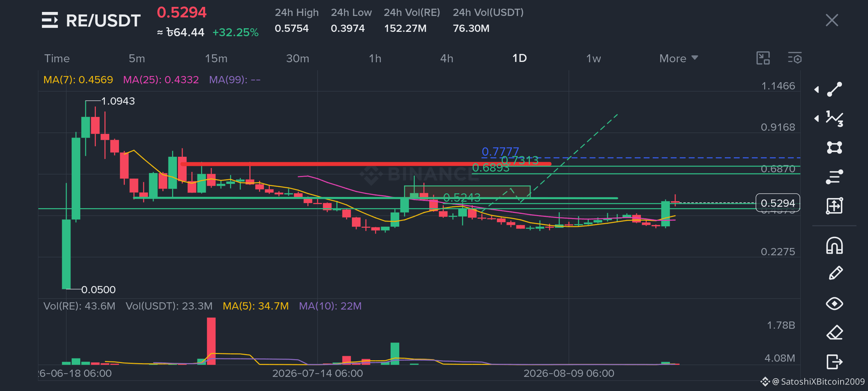Click the 2026-08-09 06:00 date label

tap(569, 373)
